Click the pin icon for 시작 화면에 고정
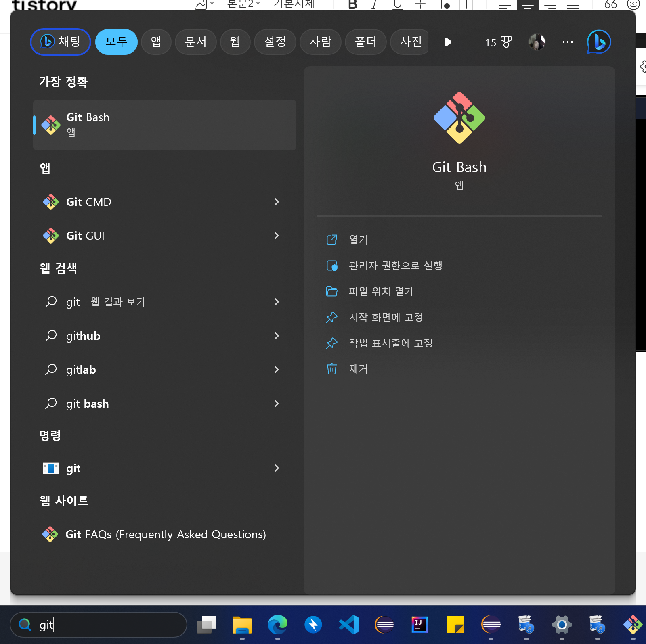The width and height of the screenshot is (646, 644). coord(331,317)
